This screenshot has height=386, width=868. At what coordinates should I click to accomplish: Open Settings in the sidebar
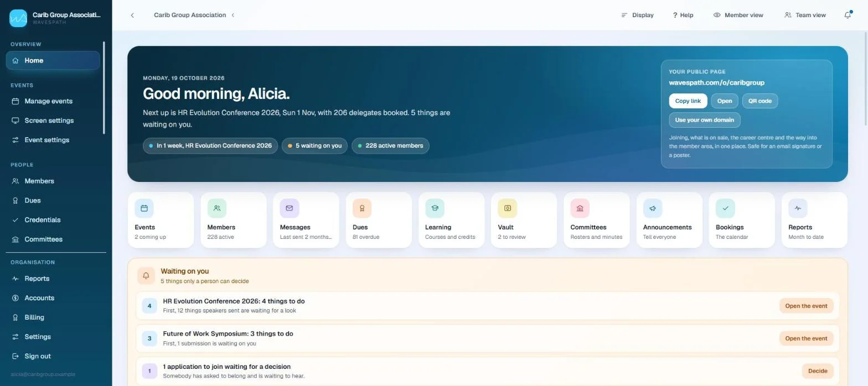tap(53, 337)
